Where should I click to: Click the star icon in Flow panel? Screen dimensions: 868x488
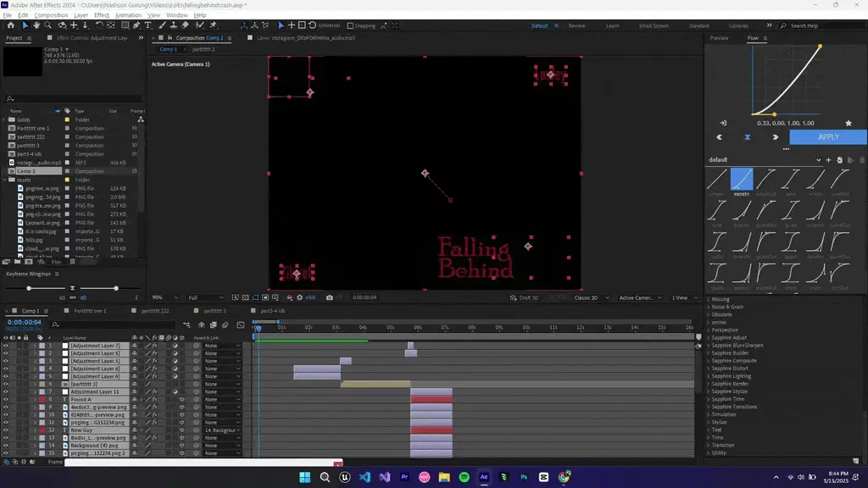point(848,124)
